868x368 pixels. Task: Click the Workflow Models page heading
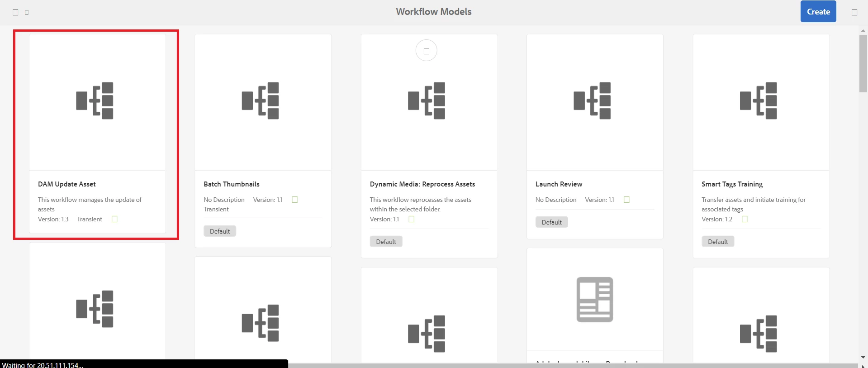tap(434, 12)
